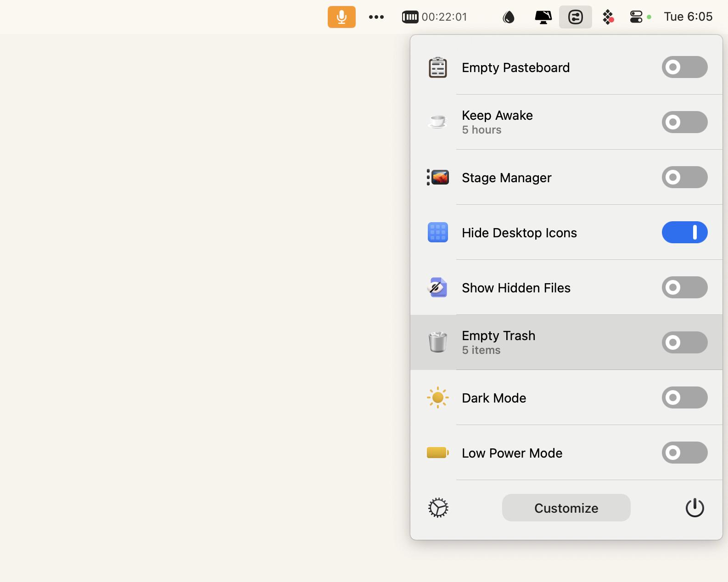
Task: Open Control Center from menu bar
Action: (636, 17)
